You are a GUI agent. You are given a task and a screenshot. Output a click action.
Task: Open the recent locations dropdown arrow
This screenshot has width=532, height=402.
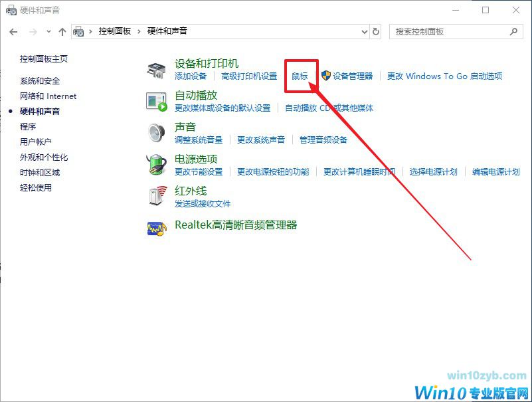click(49, 32)
